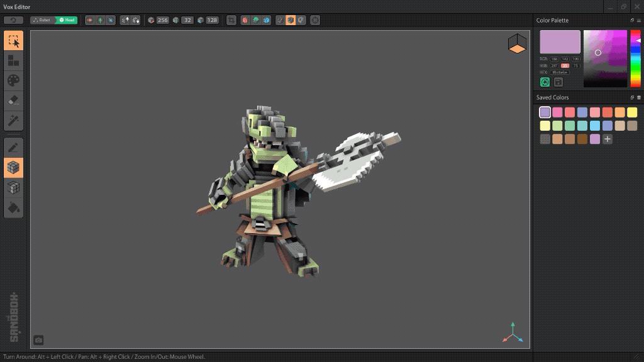The width and height of the screenshot is (644, 362).
Task: Click the view orientation cube
Action: tap(517, 44)
